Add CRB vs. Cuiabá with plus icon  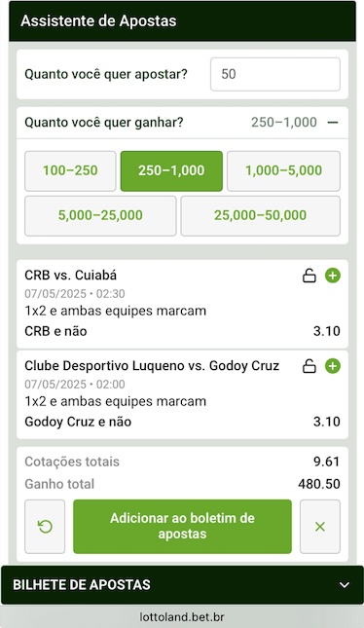(x=332, y=276)
